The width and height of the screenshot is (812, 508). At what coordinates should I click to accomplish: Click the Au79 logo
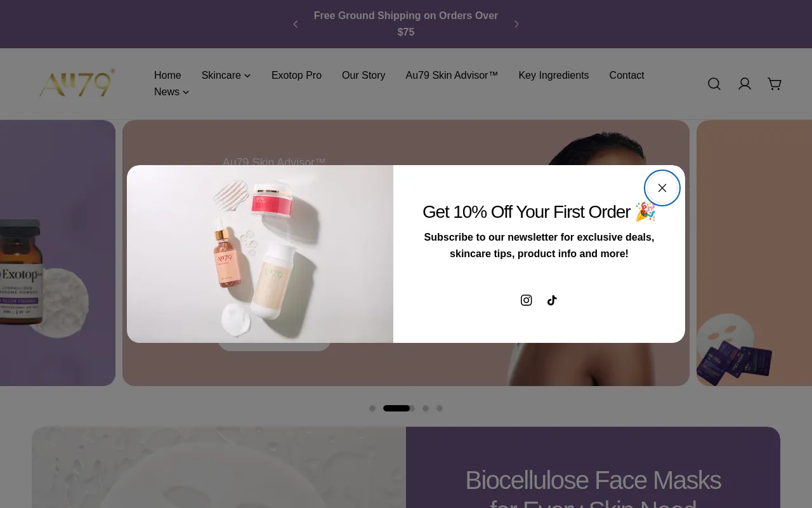coord(77,83)
